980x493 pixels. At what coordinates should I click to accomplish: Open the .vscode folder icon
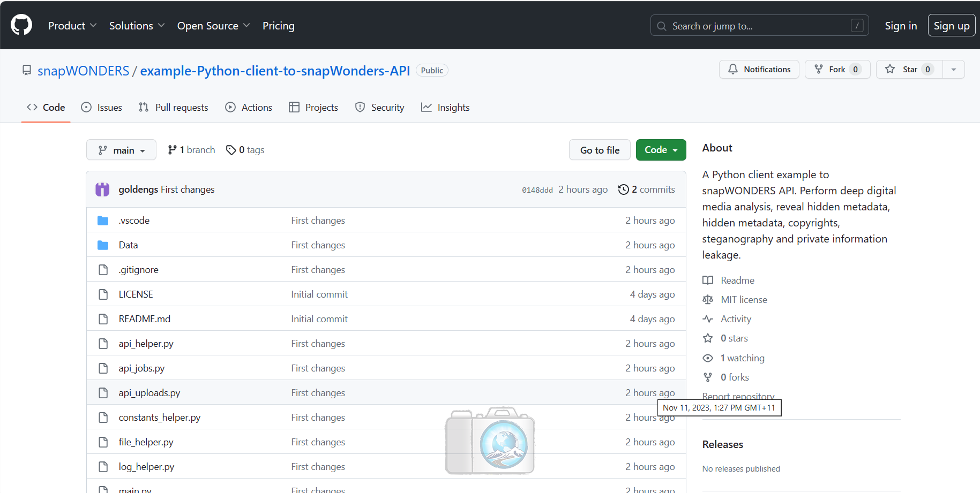point(103,221)
